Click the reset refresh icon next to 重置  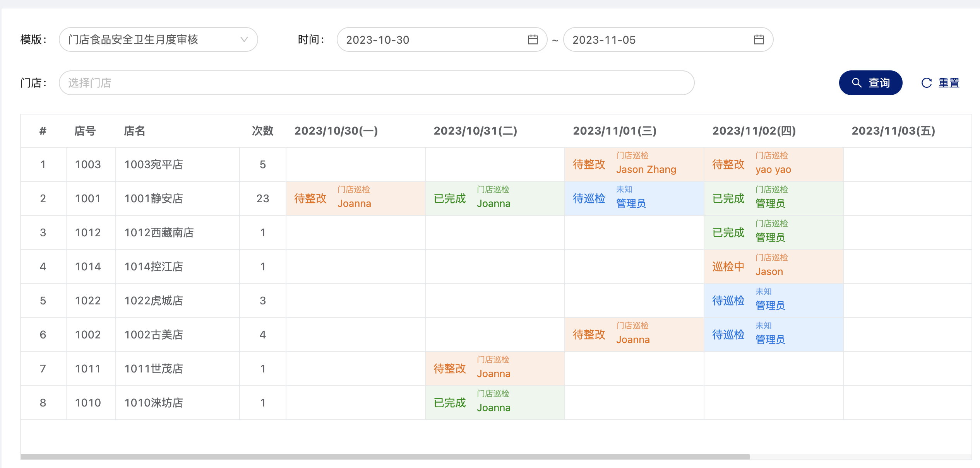pyautogui.click(x=926, y=83)
